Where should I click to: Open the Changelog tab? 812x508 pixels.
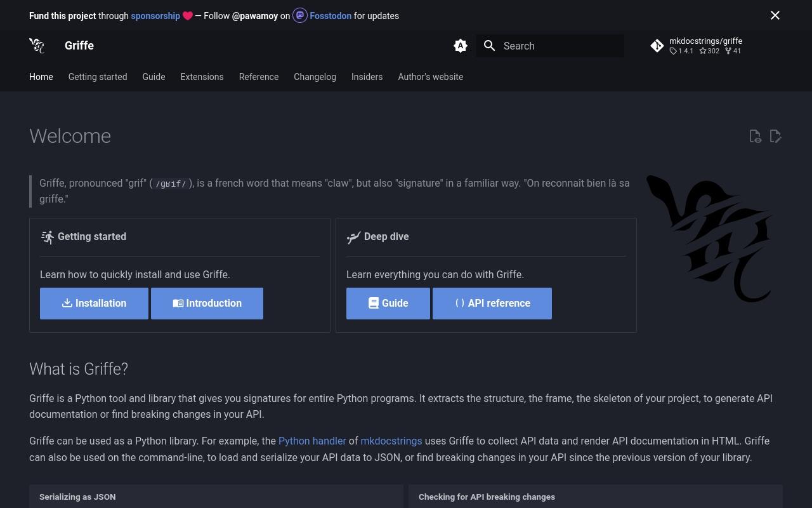pos(315,77)
